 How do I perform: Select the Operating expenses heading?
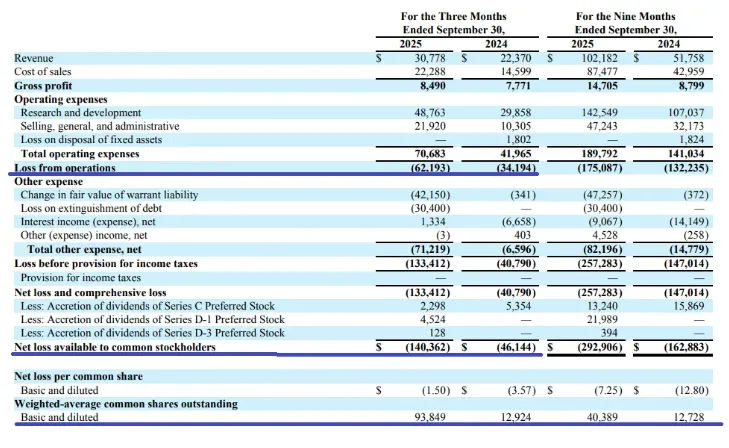click(x=61, y=99)
